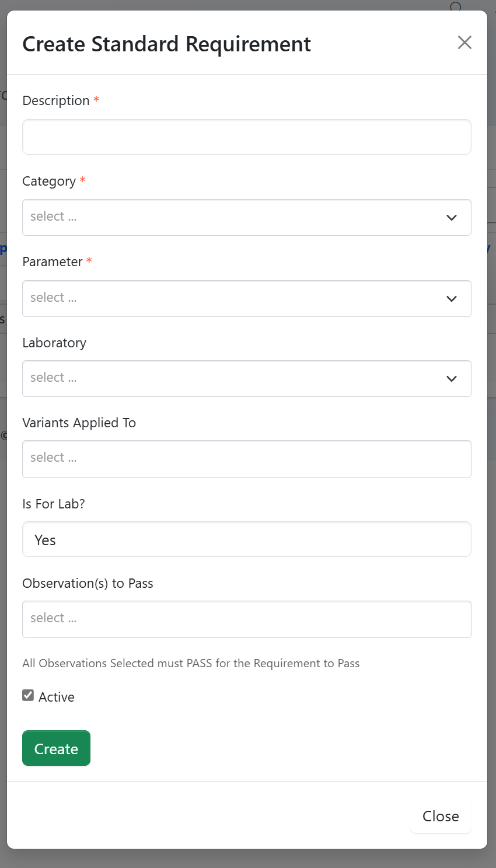Click the Parameter dropdown chevron arrow
496x868 pixels.
[451, 299]
